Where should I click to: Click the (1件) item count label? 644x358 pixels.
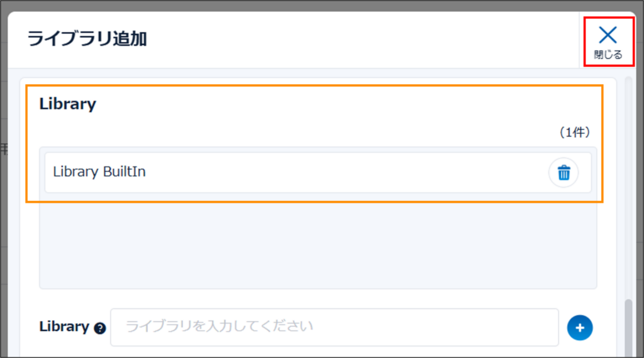574,133
